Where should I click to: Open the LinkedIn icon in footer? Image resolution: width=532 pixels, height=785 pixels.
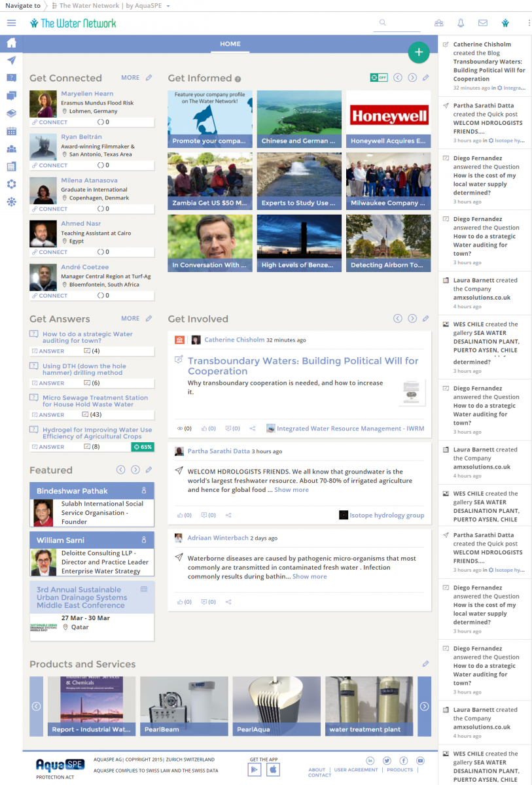pos(370,760)
